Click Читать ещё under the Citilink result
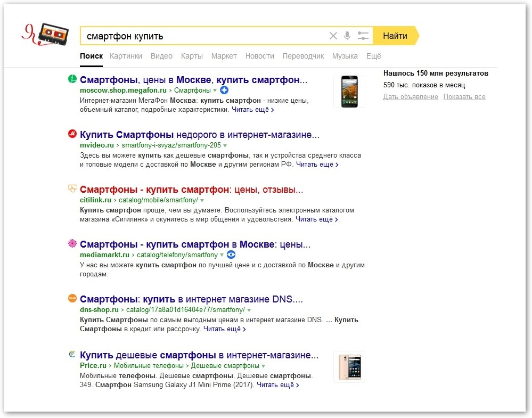The width and height of the screenshot is (532, 418). pos(316,219)
